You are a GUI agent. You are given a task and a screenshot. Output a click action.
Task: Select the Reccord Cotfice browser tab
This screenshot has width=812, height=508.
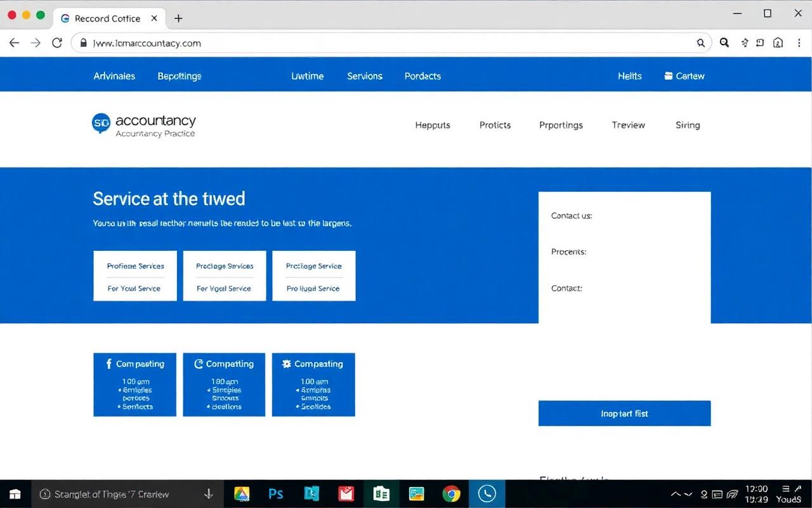click(109, 18)
